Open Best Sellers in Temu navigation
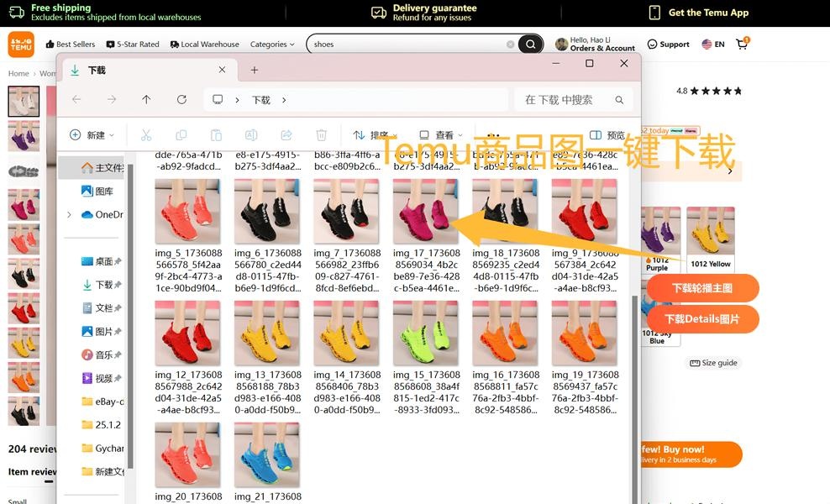830x504 pixels. coord(71,45)
